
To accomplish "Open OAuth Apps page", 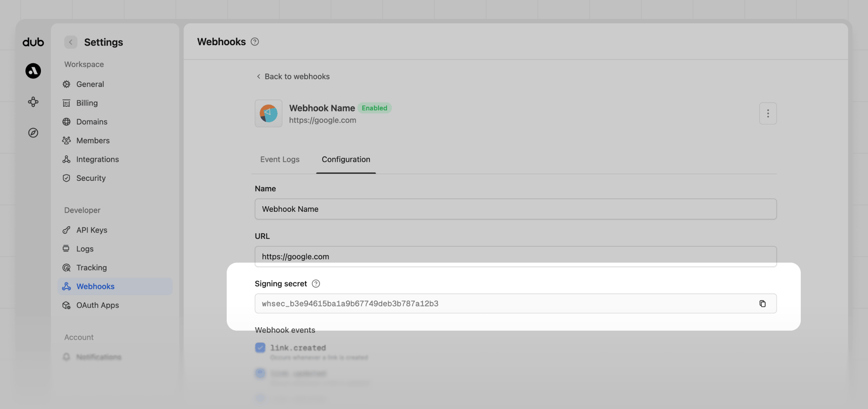I will click(115, 305).
